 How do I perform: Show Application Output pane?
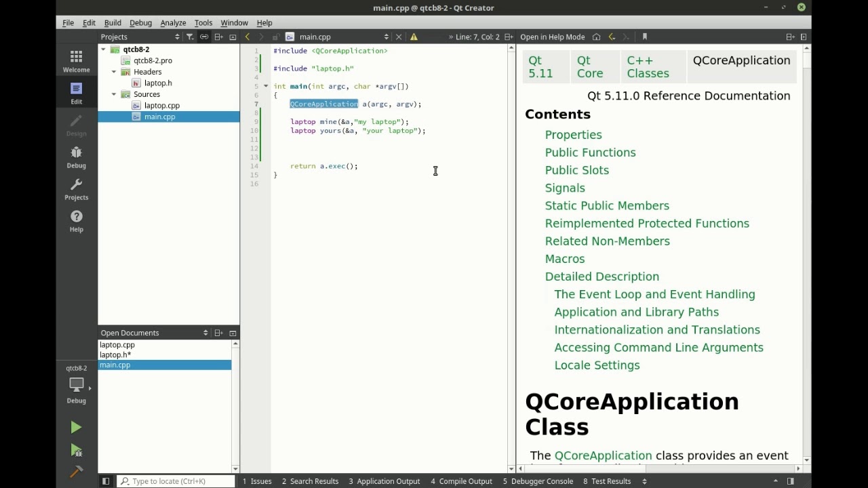tap(384, 481)
